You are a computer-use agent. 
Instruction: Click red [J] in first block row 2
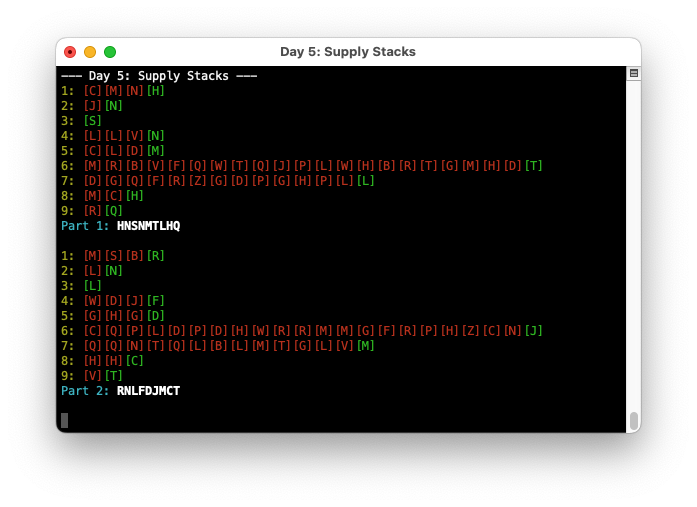click(92, 106)
